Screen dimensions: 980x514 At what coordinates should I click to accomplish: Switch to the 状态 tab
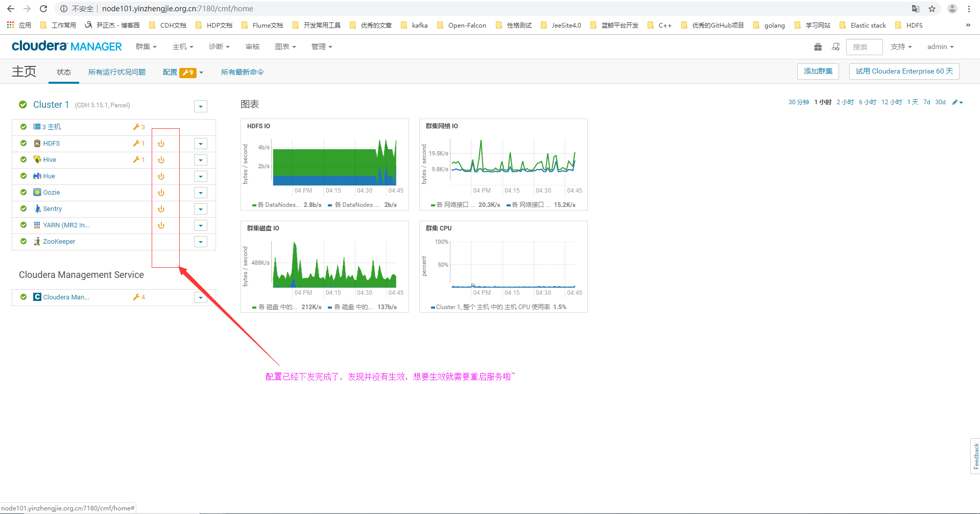(x=64, y=72)
